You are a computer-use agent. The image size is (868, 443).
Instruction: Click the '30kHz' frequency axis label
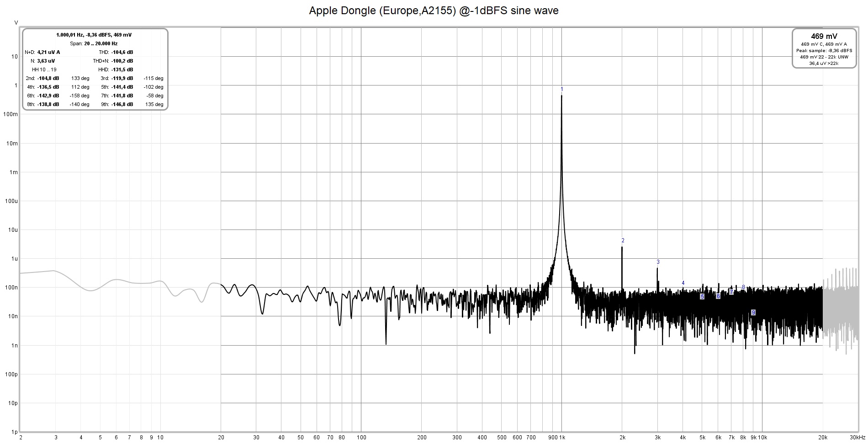coord(858,438)
